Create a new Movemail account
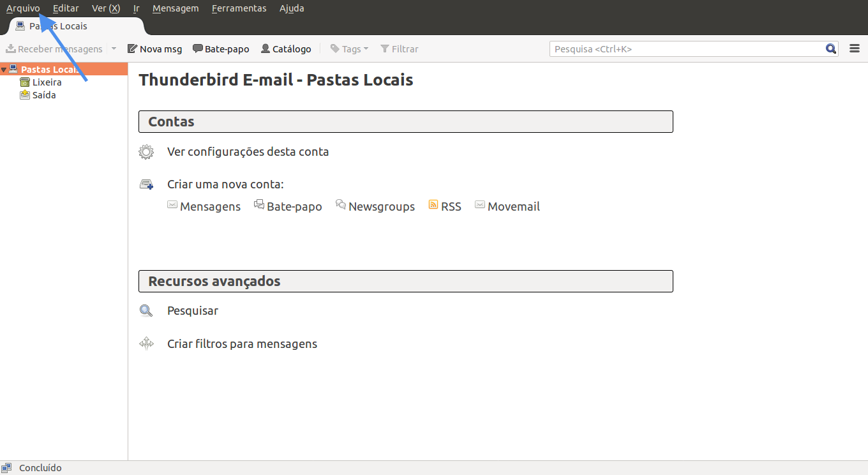Image resolution: width=868 pixels, height=475 pixels. (514, 207)
